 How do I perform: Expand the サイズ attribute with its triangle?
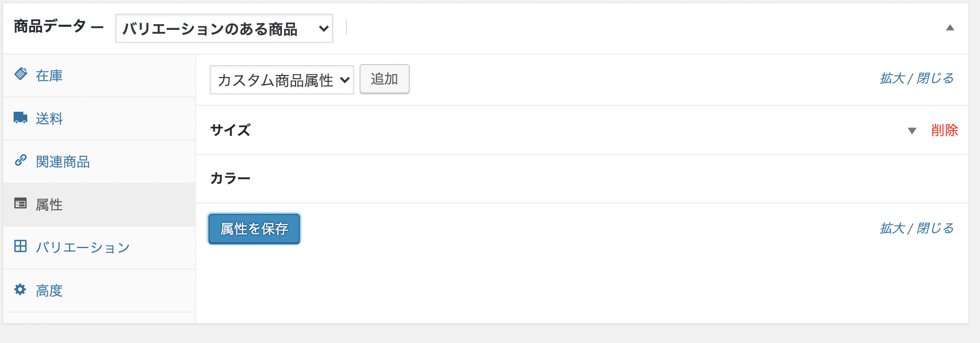point(912,131)
